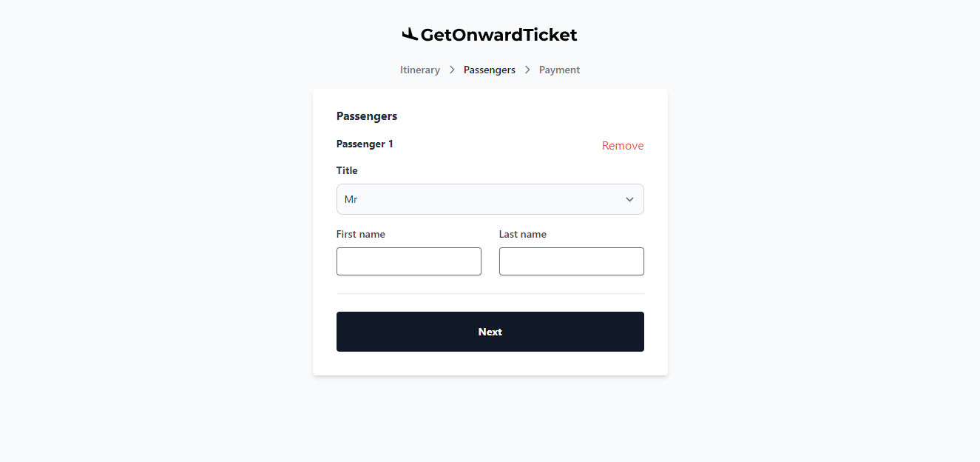Click the Passenger 1 label
This screenshot has width=980, height=462.
[365, 144]
